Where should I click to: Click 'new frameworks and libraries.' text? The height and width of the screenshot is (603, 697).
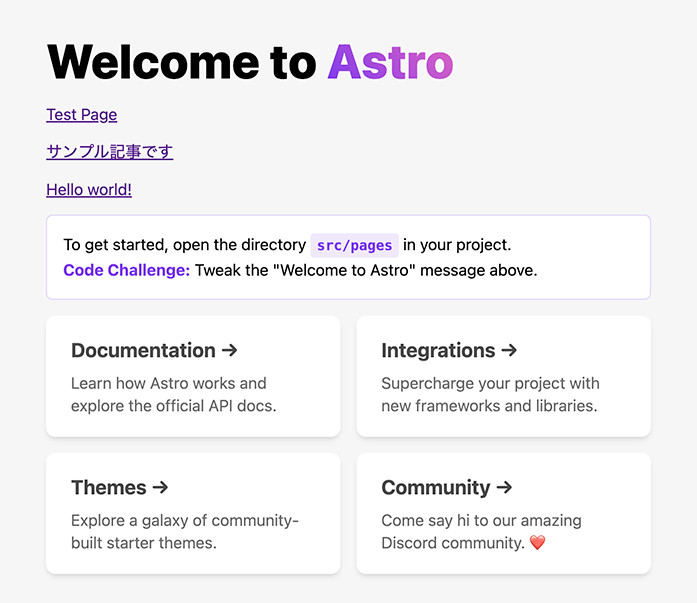(x=489, y=406)
